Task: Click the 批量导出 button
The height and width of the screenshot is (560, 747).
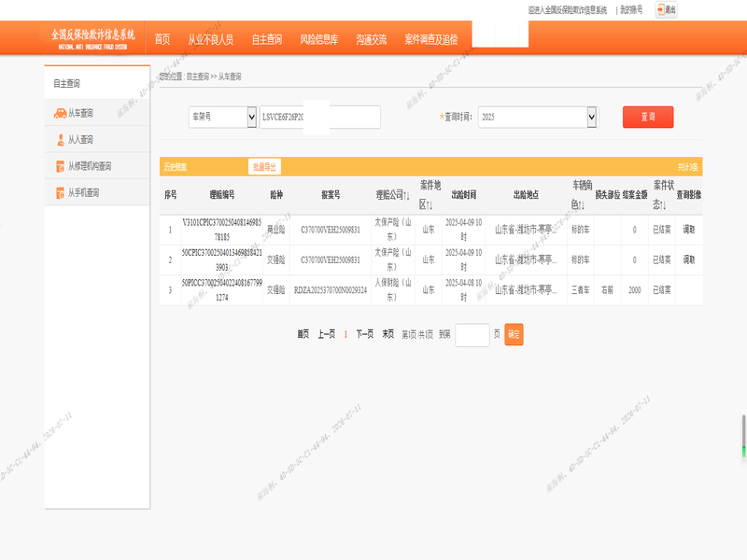Action: click(264, 167)
